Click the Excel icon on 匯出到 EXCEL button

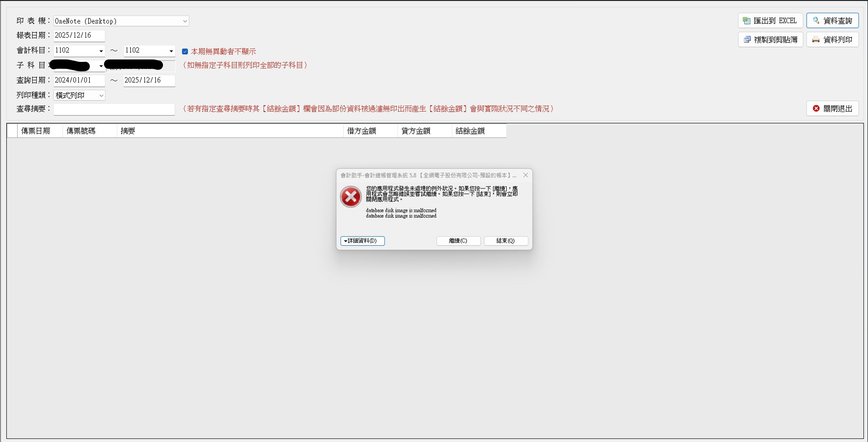747,20
